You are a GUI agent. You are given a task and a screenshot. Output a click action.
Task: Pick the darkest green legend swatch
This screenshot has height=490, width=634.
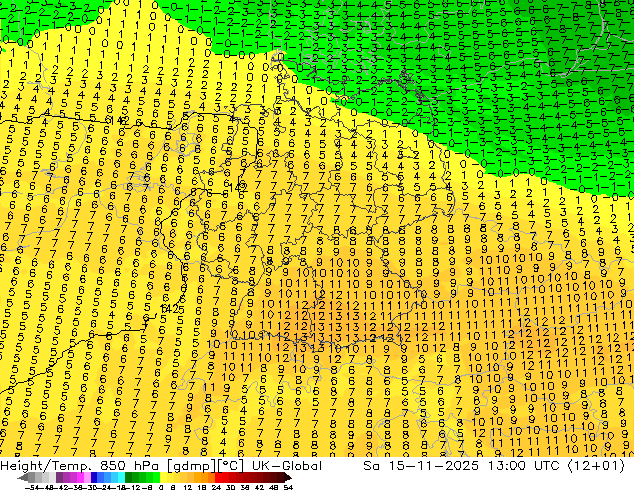click(129, 477)
